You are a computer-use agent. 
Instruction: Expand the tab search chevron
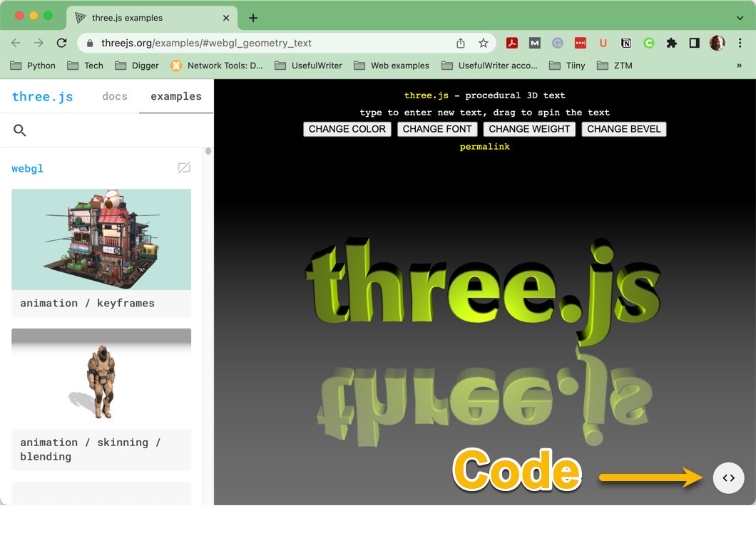pos(740,19)
